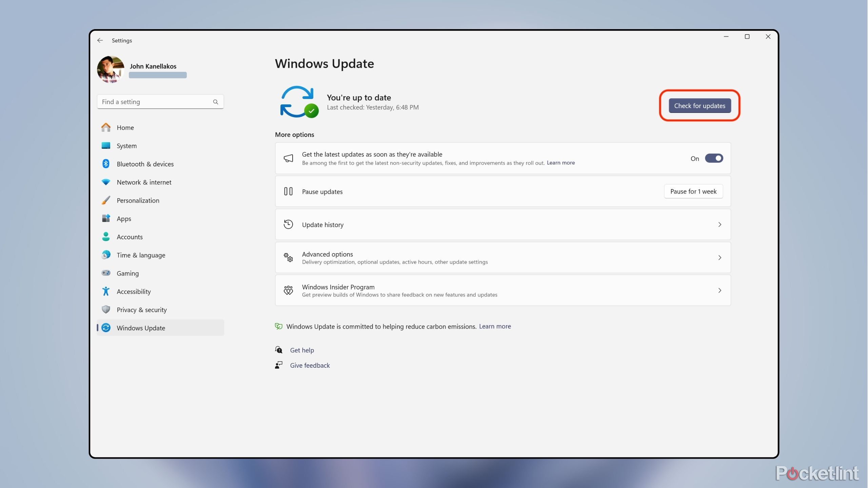Click the green leaf carbon icon

pyautogui.click(x=279, y=326)
